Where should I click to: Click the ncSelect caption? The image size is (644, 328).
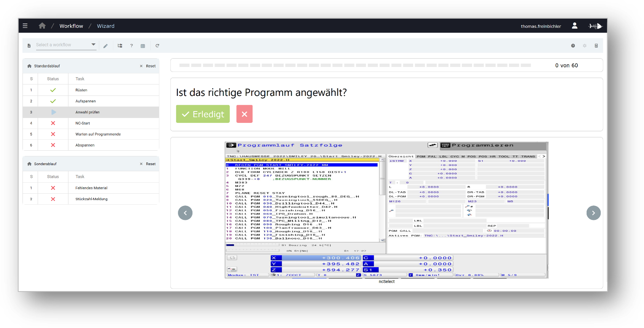click(x=387, y=282)
